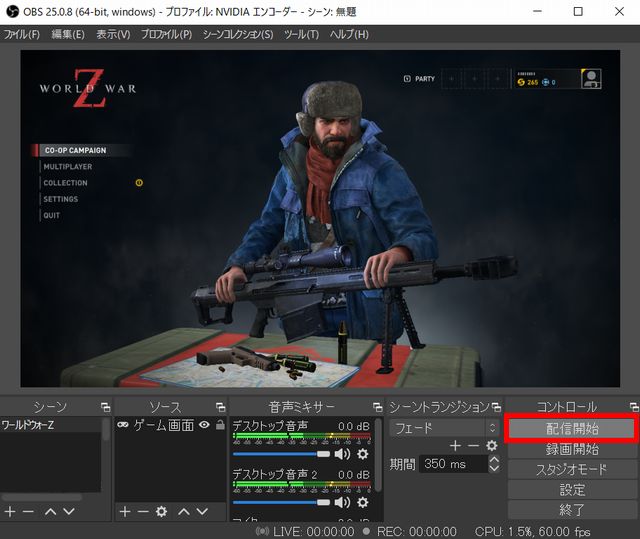Click 録画開始 to start recording

tap(572, 449)
